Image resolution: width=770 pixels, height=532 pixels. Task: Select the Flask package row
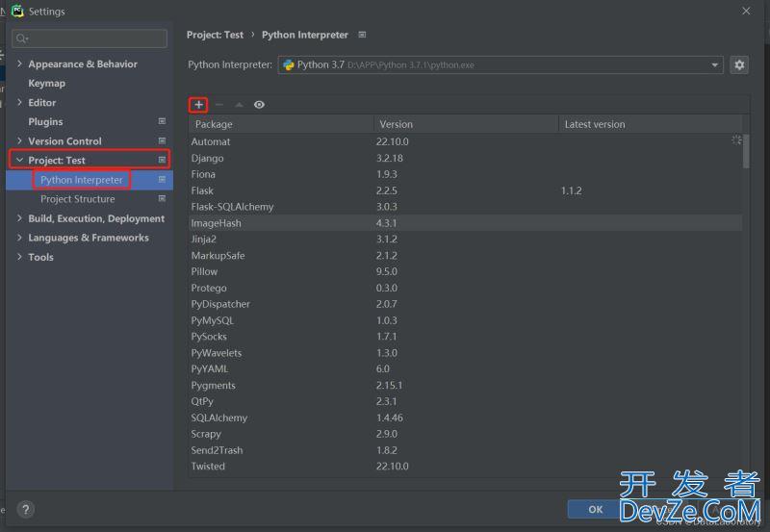tap(466, 190)
